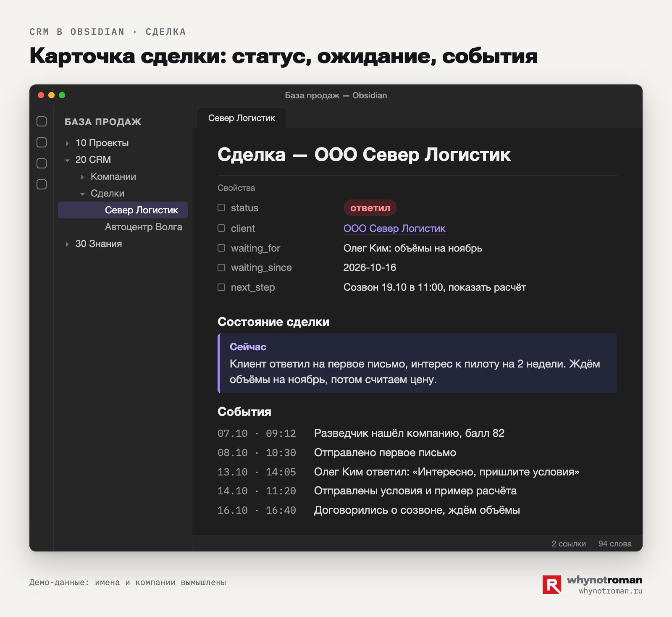Click the Свойства section heading
Viewport: 672px width, 617px height.
coord(236,188)
